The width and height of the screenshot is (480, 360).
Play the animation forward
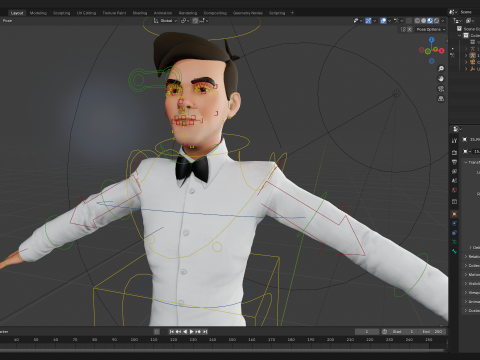[x=191, y=332]
